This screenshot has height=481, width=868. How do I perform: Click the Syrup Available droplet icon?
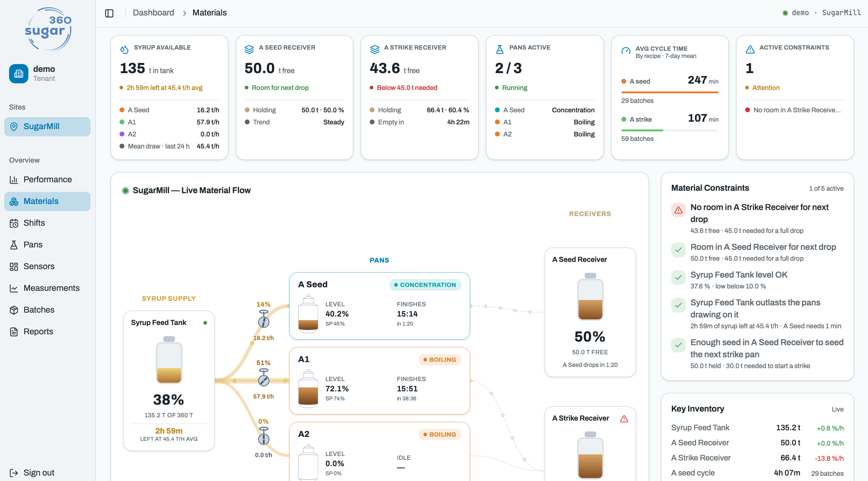coord(124,49)
